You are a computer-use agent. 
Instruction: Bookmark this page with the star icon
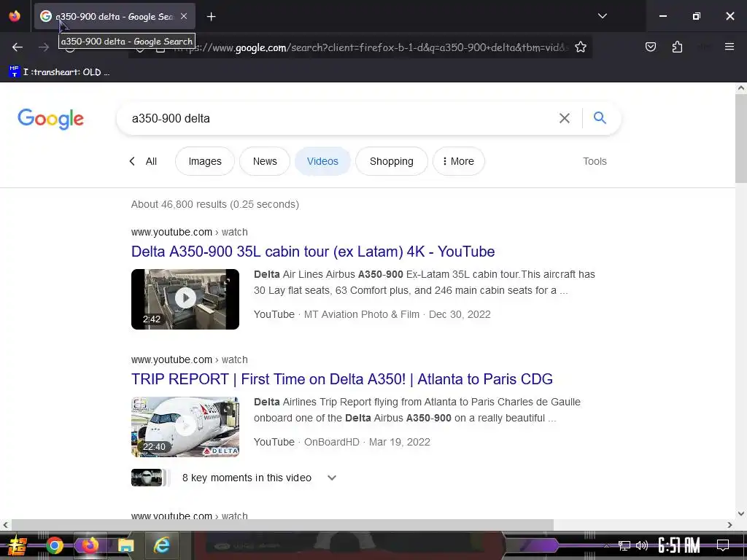pos(580,47)
